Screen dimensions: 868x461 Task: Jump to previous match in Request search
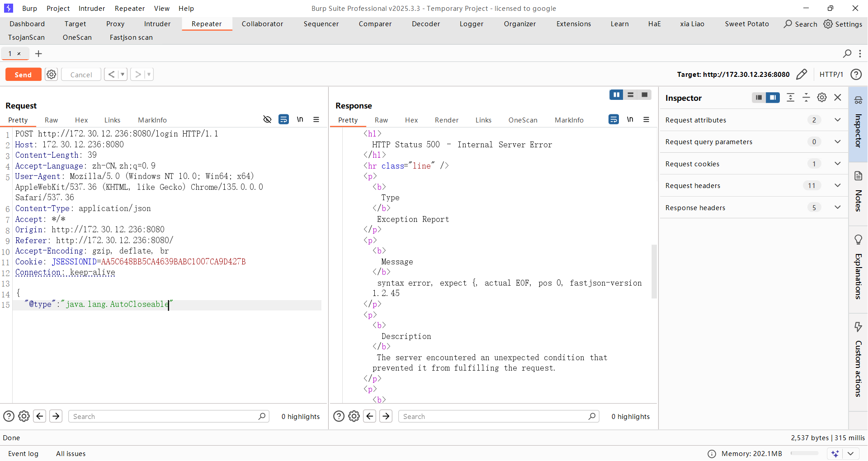(x=40, y=416)
